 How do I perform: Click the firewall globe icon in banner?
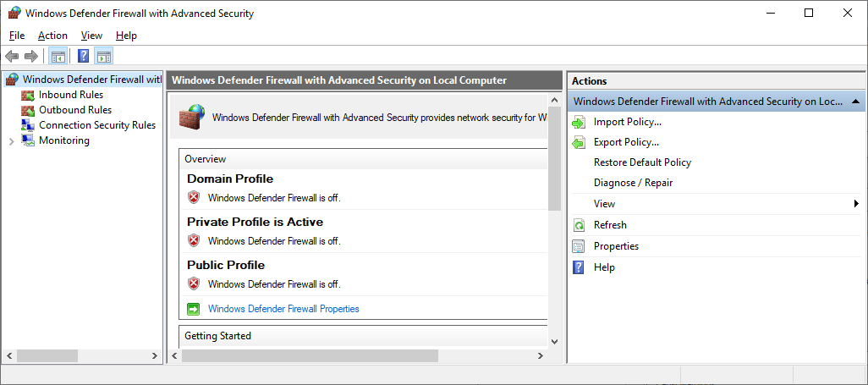(x=191, y=117)
